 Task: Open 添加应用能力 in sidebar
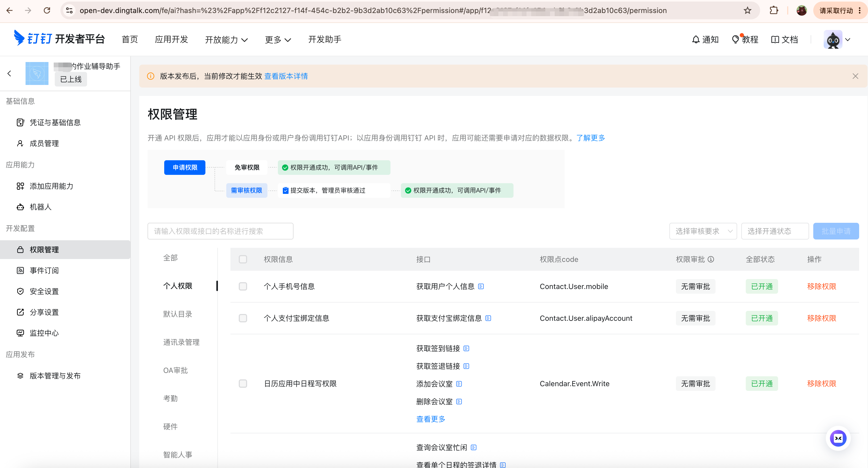click(x=65, y=186)
